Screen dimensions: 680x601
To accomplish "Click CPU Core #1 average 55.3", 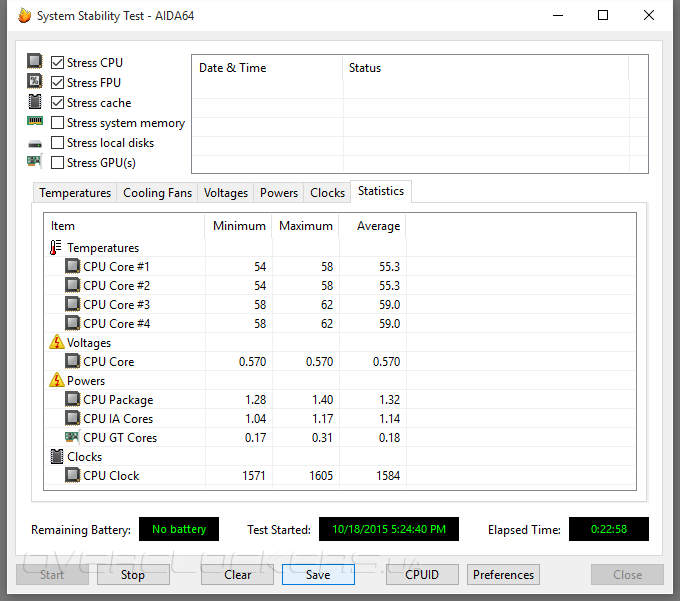I will click(x=389, y=267).
